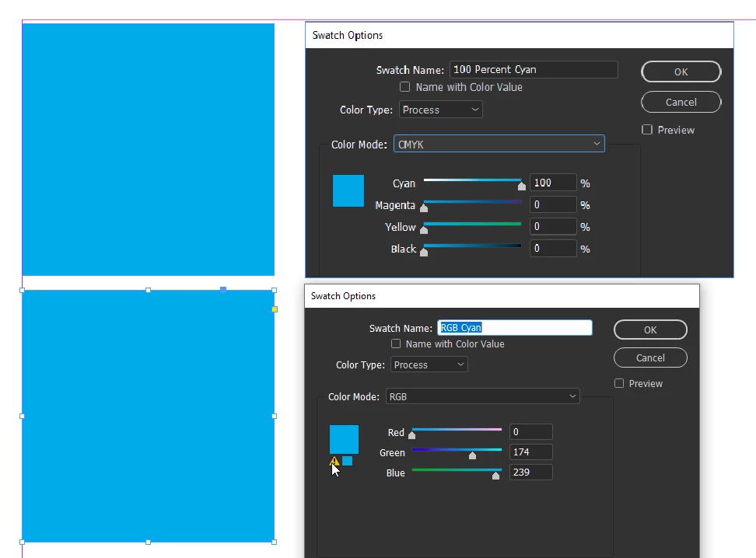Open the CMYK Color Mode dropdown
The width and height of the screenshot is (756, 558).
click(499, 144)
